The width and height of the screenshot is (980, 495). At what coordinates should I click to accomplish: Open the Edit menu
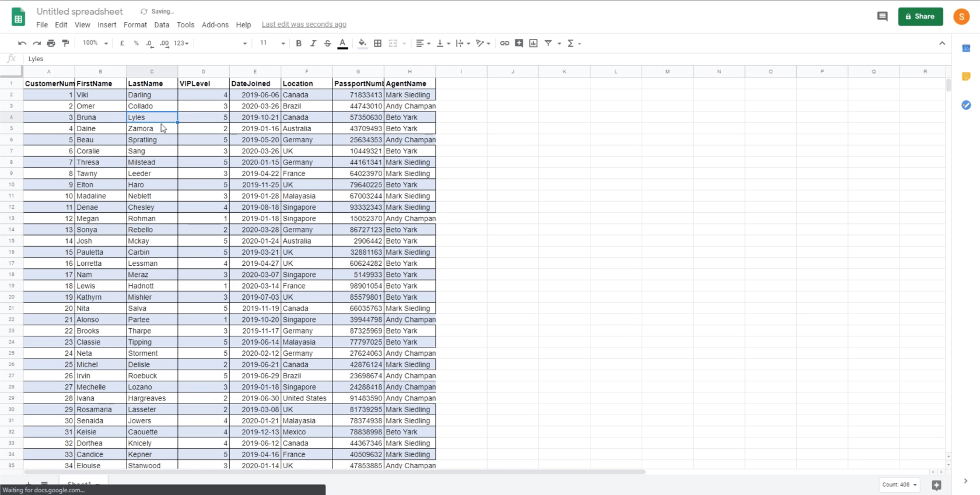click(x=61, y=24)
